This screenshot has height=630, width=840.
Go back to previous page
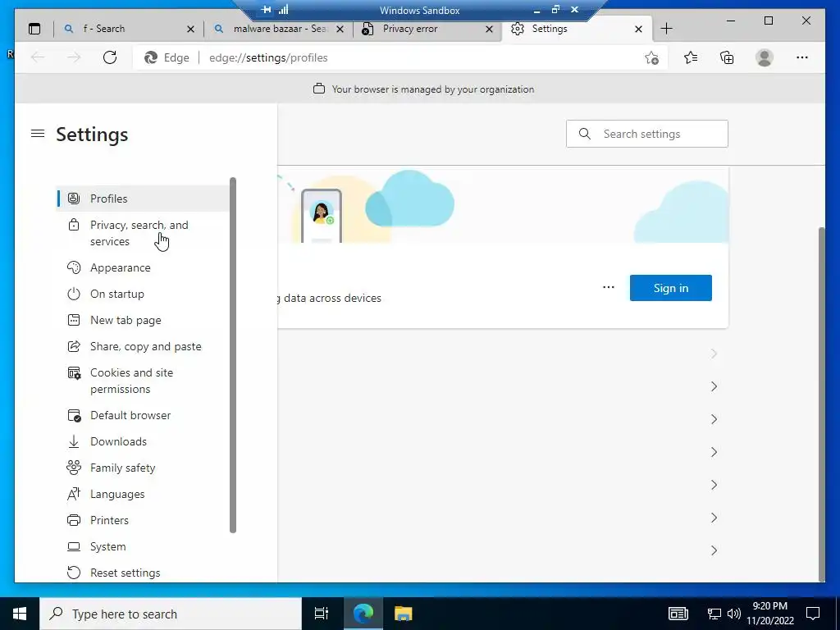(x=38, y=57)
